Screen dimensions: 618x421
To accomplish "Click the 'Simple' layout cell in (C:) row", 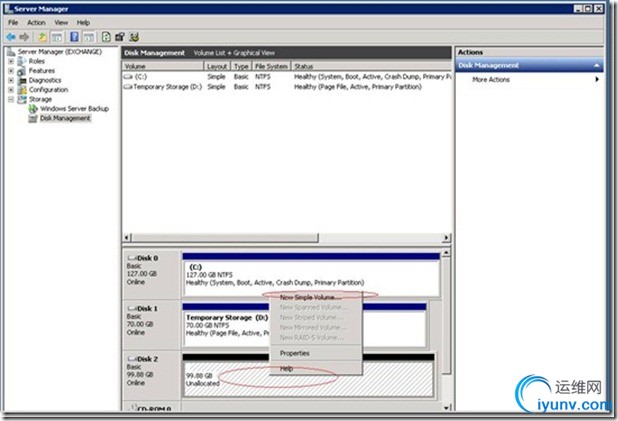I will [x=216, y=76].
